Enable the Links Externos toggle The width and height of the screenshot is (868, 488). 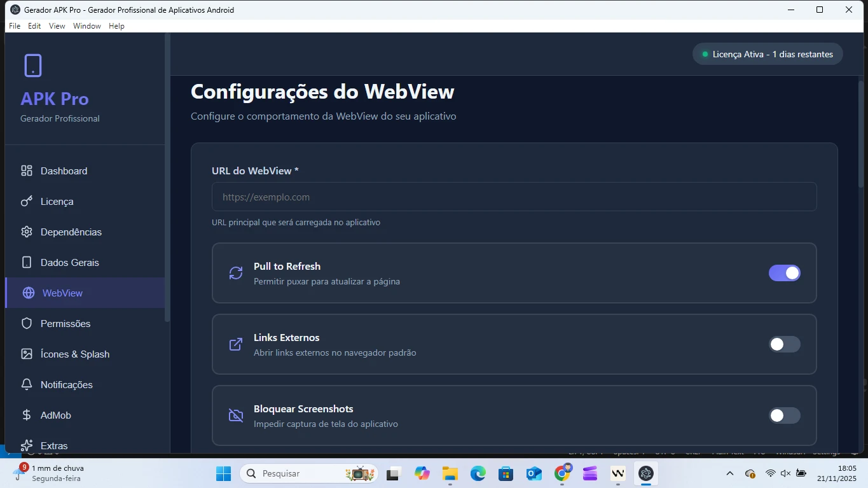pos(784,344)
